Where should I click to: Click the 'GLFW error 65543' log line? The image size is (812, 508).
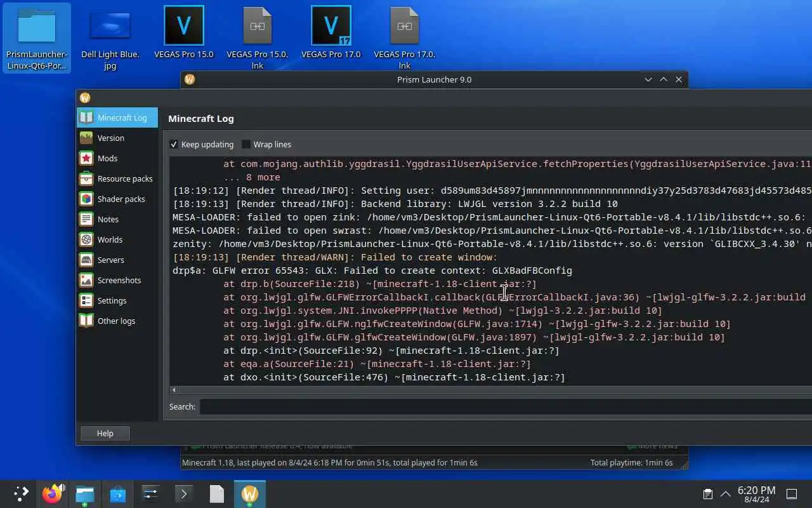pyautogui.click(x=372, y=271)
